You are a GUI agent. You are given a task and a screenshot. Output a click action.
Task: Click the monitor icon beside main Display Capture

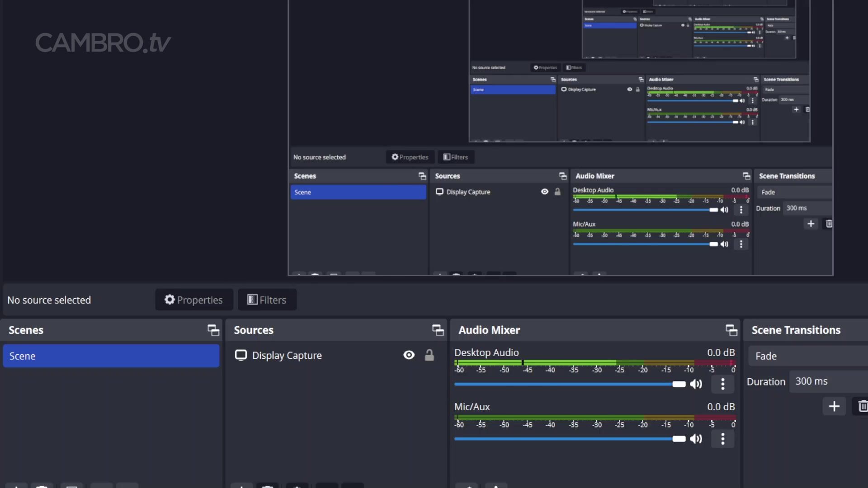[241, 355]
